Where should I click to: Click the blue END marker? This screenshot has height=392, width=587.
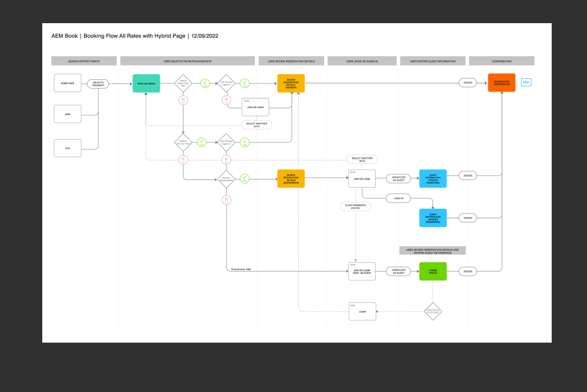pyautogui.click(x=526, y=83)
